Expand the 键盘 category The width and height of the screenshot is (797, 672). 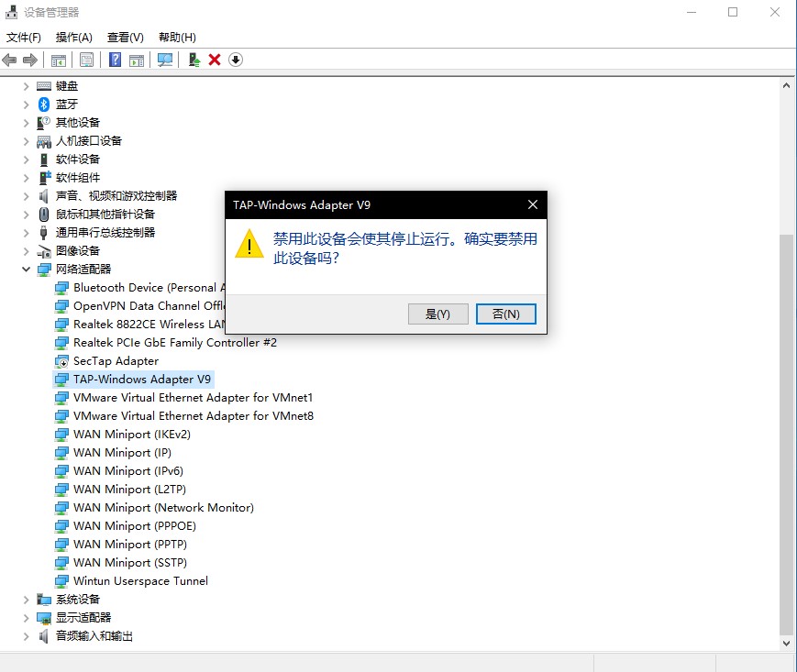tap(26, 86)
